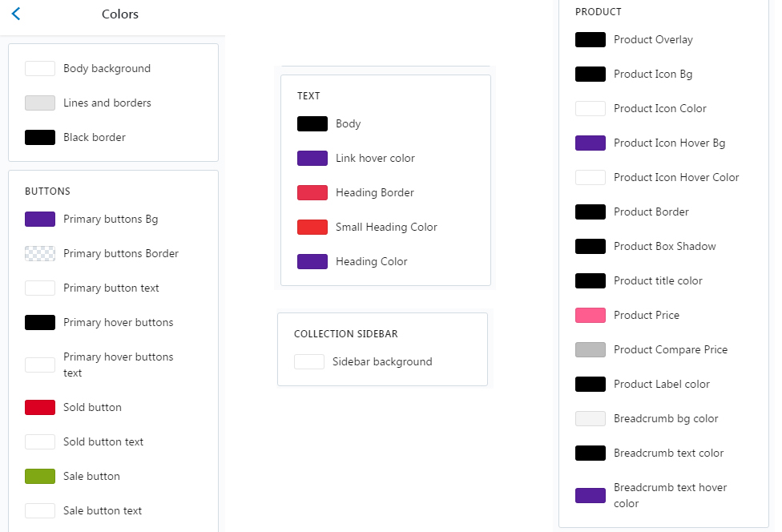Click the Product Icon Hover Bg swatch
This screenshot has height=532, width=782.
[591, 143]
